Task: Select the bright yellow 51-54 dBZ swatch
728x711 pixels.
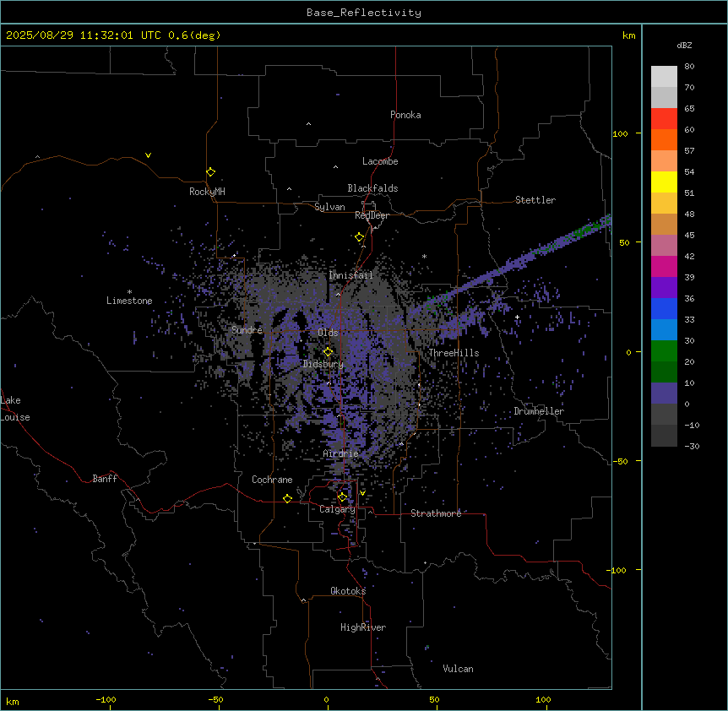Action: coord(664,182)
